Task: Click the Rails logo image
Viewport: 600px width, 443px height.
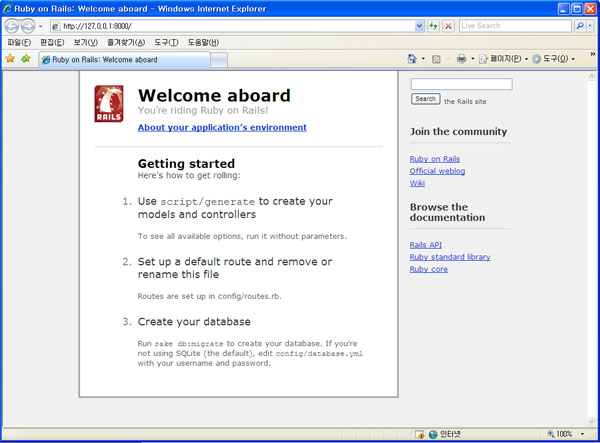Action: coord(109,104)
